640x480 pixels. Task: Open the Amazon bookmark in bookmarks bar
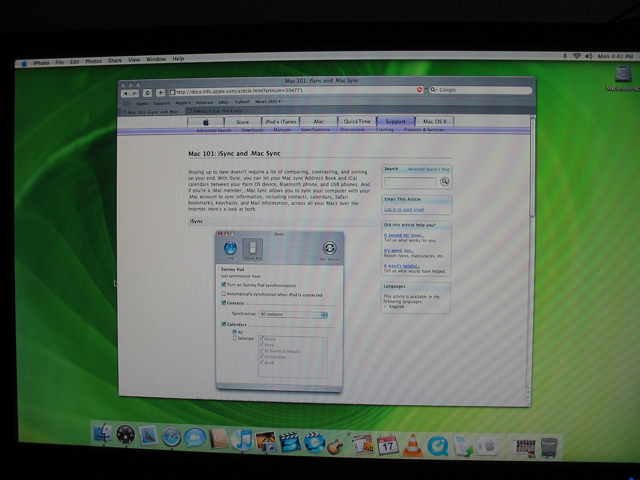(x=204, y=102)
